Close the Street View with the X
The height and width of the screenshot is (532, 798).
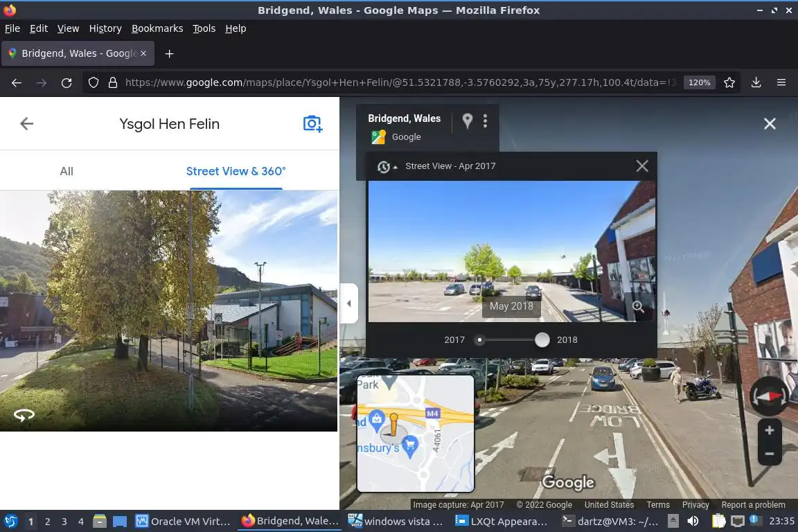pos(770,124)
